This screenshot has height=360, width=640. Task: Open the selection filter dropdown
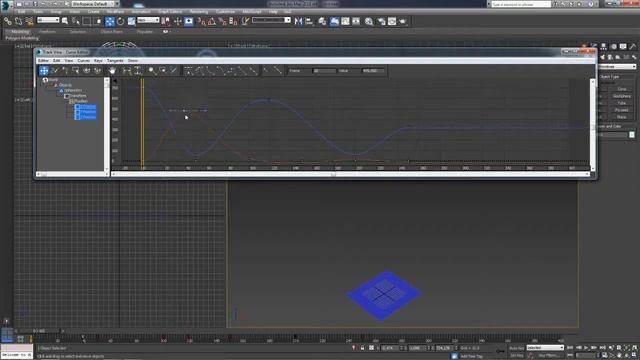[x=48, y=20]
